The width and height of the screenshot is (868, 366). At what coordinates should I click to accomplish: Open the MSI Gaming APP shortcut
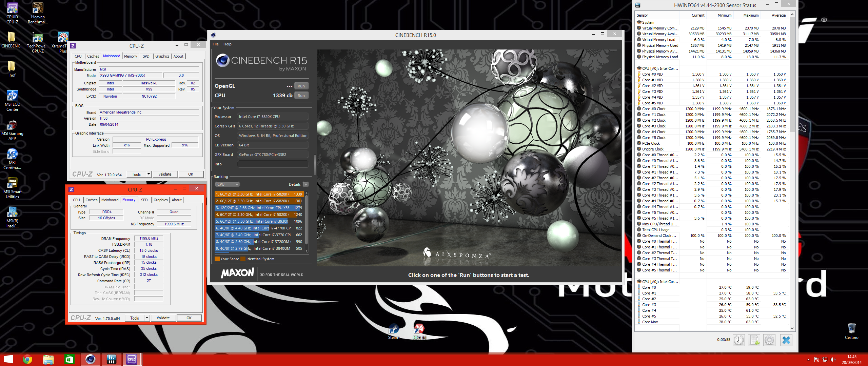pos(12,130)
